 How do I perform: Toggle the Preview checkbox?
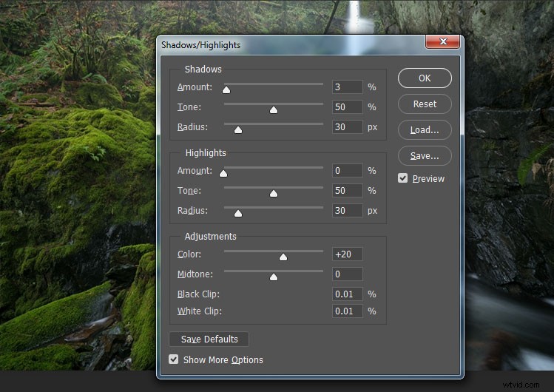(x=403, y=178)
